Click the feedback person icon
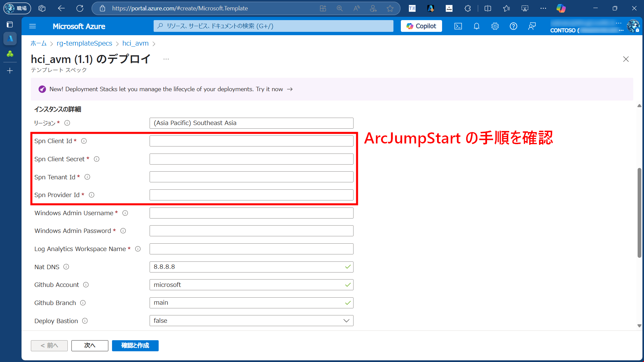Image resolution: width=644 pixels, height=362 pixels. pos(532,26)
